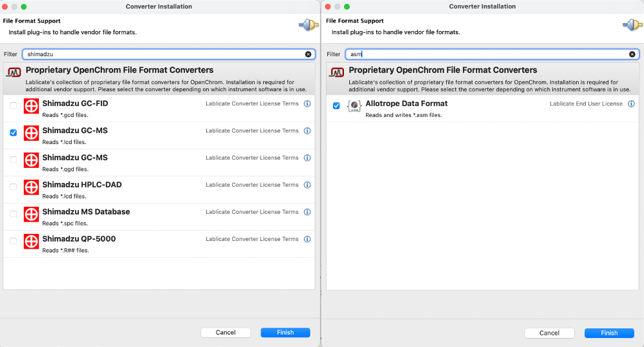Screen dimensions: 644x347
Task: Click the Shimadzu QP-5000 red logo icon
Action: click(31, 242)
